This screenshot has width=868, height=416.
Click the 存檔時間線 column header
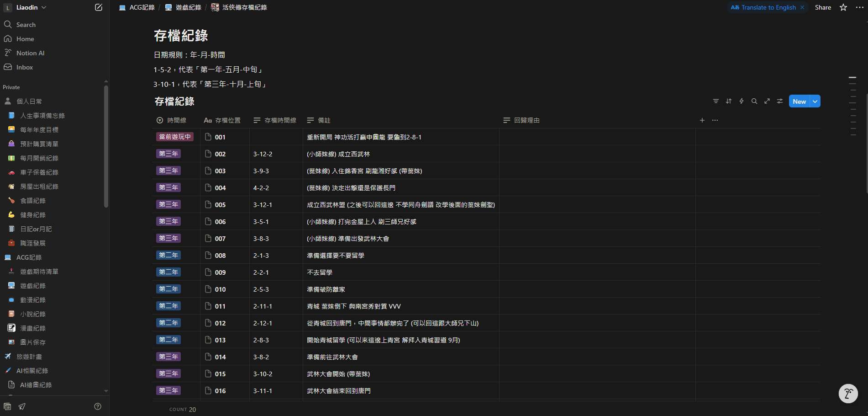(x=276, y=120)
